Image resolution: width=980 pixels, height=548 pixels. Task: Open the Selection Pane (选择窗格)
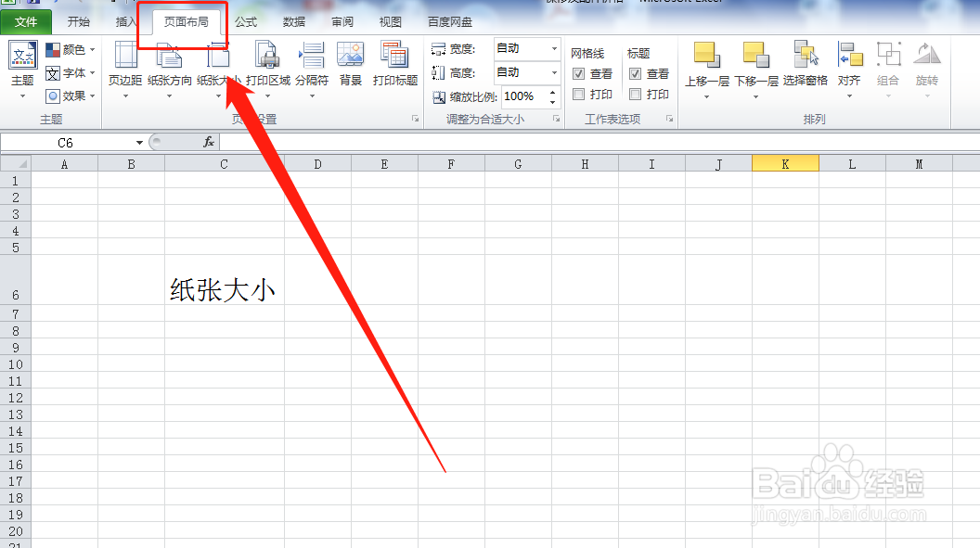805,62
